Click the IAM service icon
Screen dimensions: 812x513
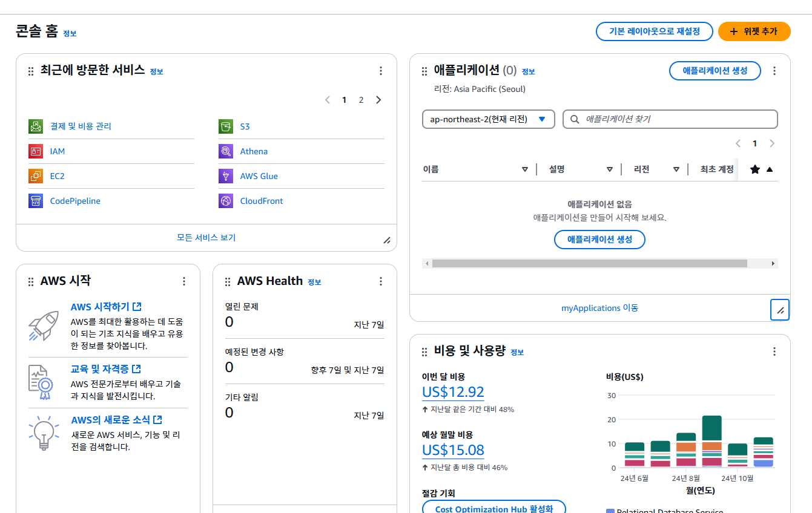click(36, 151)
